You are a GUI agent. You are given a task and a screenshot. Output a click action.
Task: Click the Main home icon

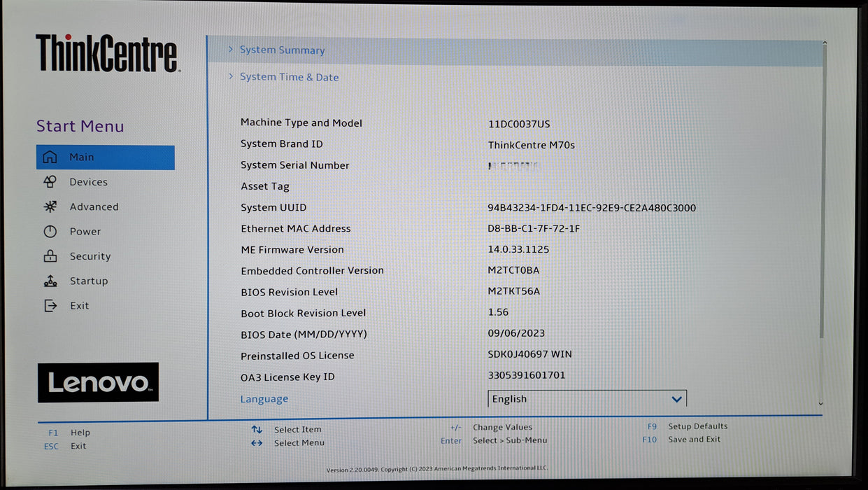50,157
